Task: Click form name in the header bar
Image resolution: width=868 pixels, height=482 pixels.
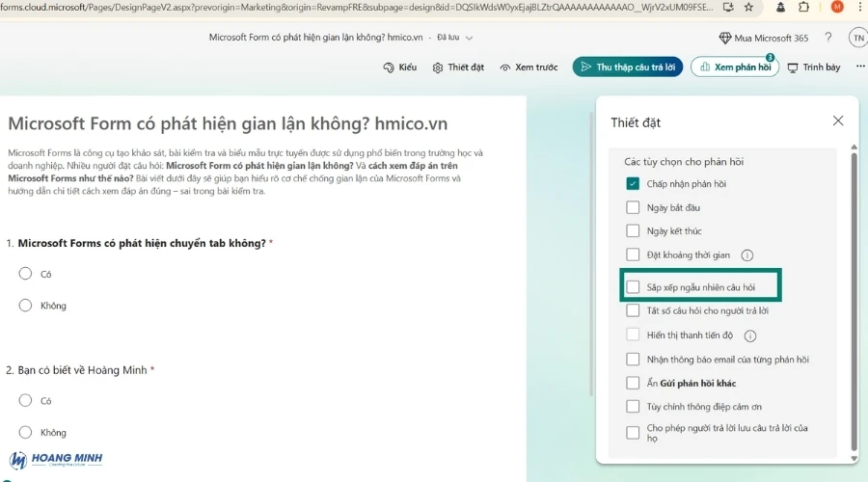Action: (x=315, y=38)
